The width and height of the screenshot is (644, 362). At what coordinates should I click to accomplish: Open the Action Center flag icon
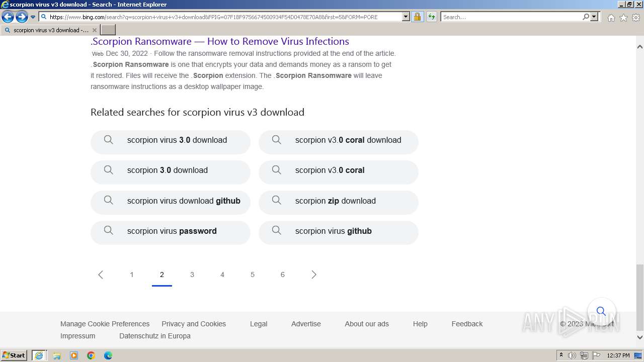pyautogui.click(x=596, y=355)
